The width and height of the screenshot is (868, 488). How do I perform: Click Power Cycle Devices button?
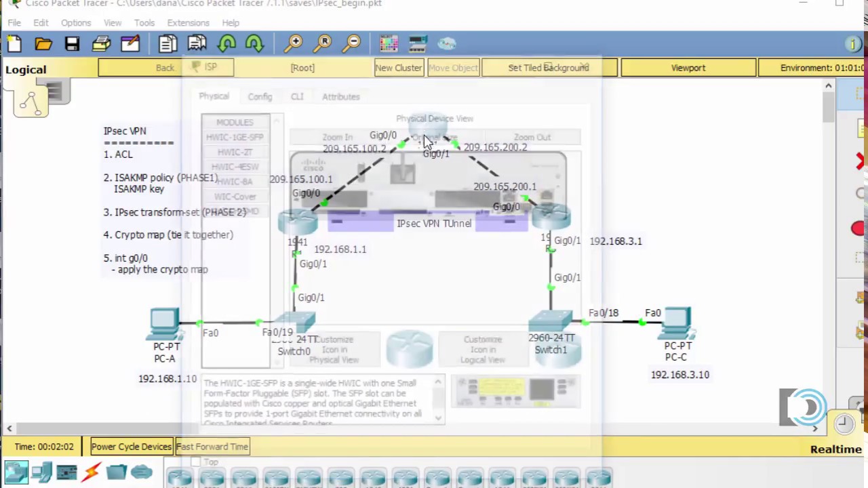tap(131, 447)
